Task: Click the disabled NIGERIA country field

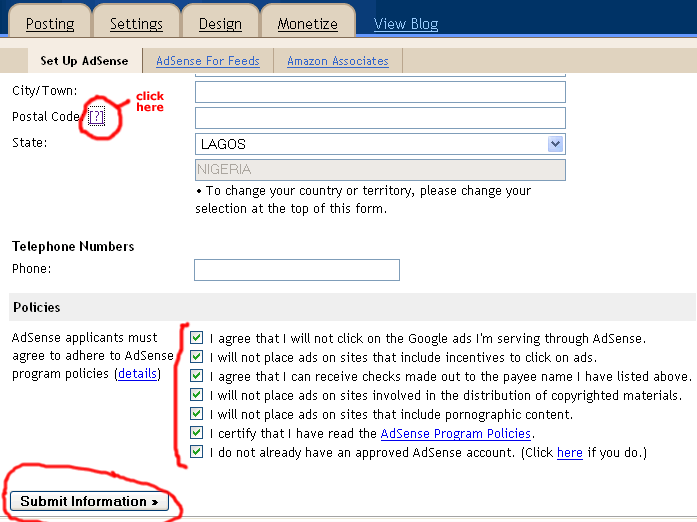Action: pos(380,170)
